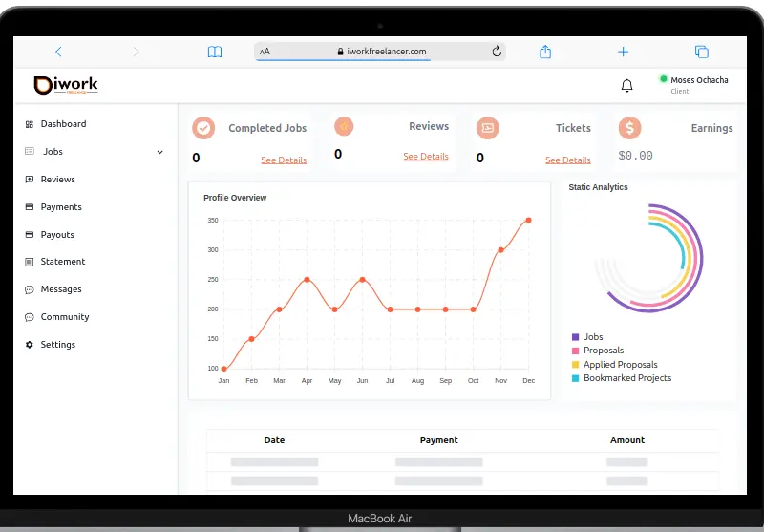Screen dimensions: 764x532
Task: Show the Safari tab overview icon
Action: point(701,52)
